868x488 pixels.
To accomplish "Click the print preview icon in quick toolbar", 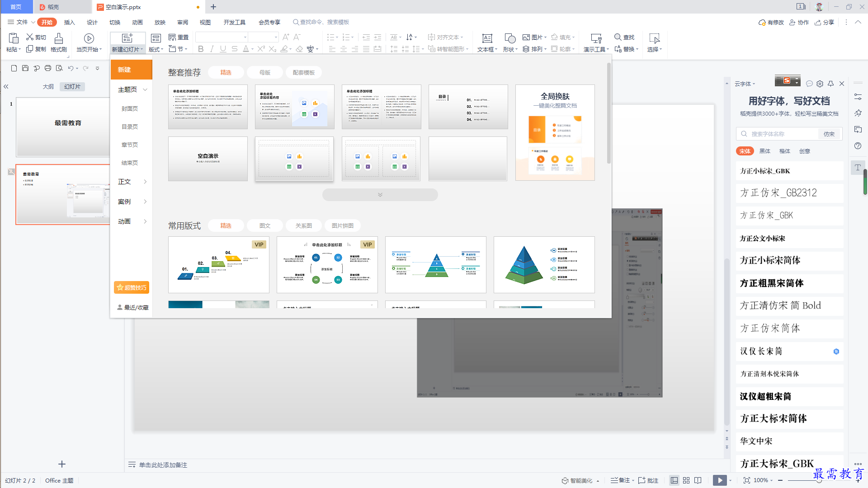I will click(x=59, y=68).
